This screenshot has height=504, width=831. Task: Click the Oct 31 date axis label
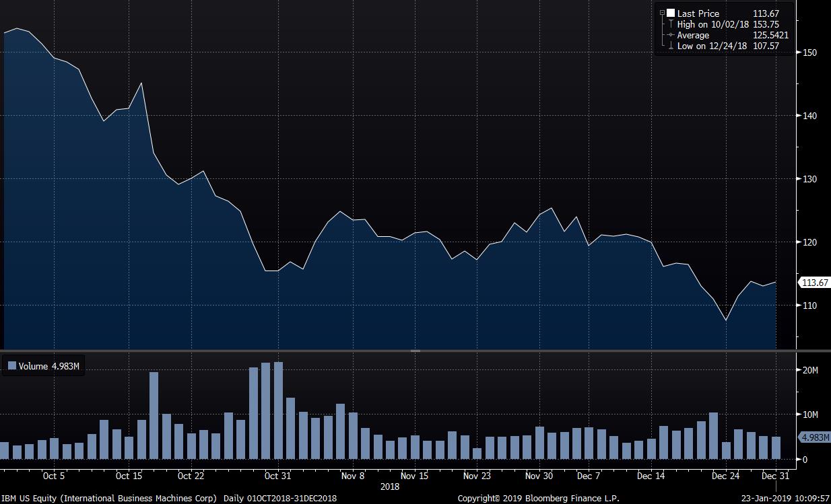point(278,476)
